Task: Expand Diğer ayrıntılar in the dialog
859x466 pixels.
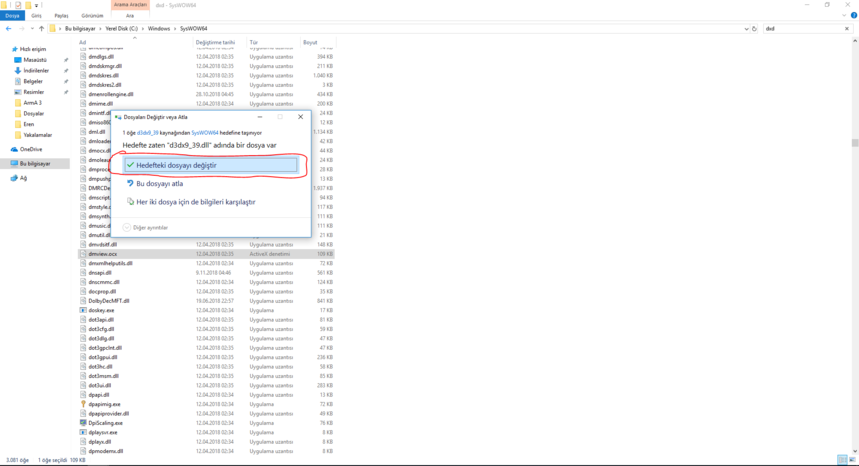Action: click(x=146, y=227)
